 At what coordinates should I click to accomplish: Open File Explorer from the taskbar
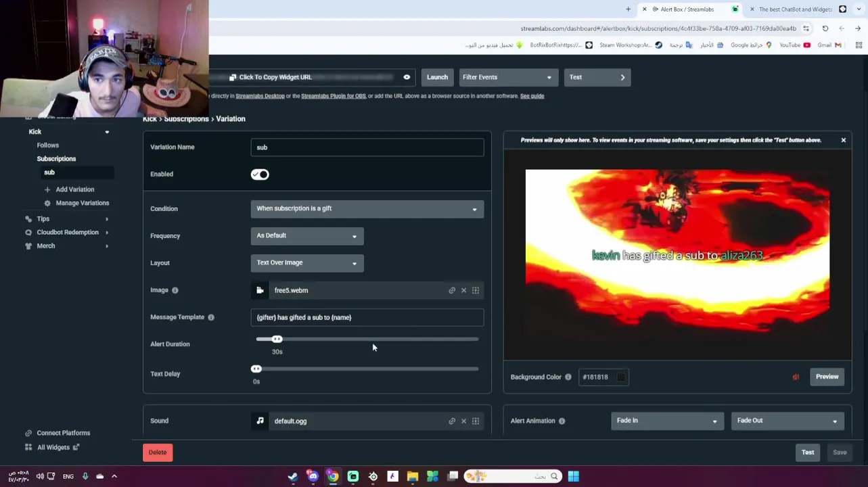click(413, 476)
